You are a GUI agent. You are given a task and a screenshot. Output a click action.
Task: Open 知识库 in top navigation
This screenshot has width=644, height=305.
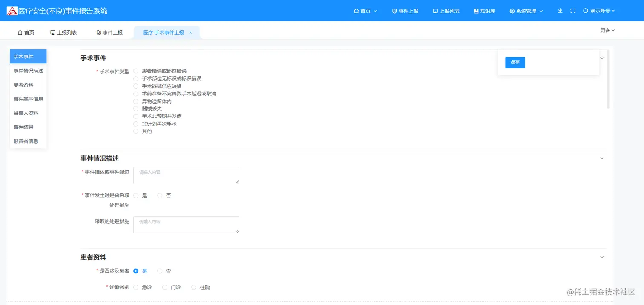(484, 11)
